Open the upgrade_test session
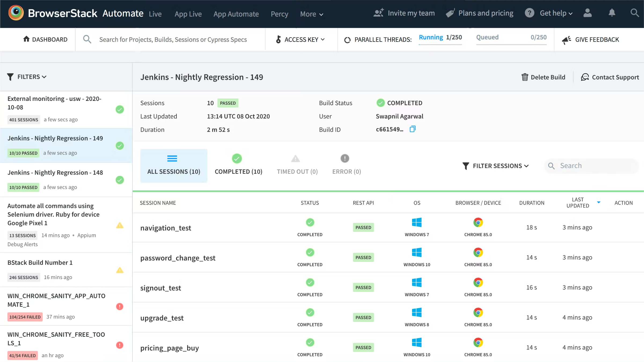The image size is (644, 362). point(162,318)
